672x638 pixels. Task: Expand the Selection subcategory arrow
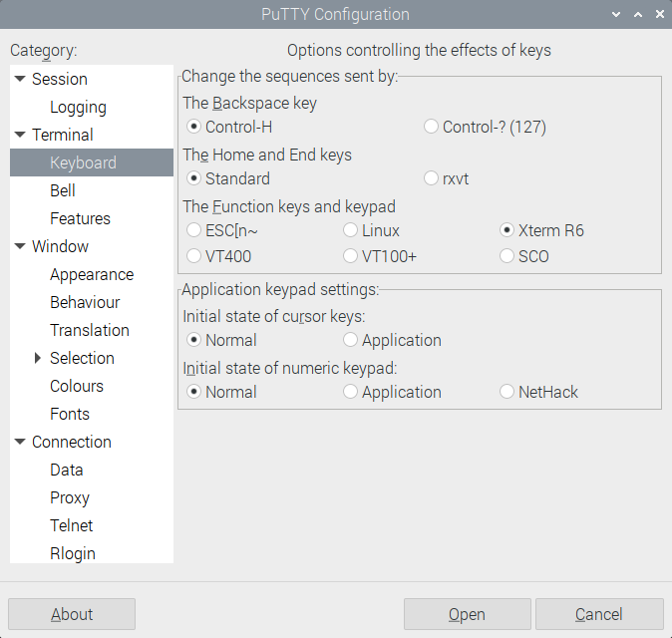(38, 358)
